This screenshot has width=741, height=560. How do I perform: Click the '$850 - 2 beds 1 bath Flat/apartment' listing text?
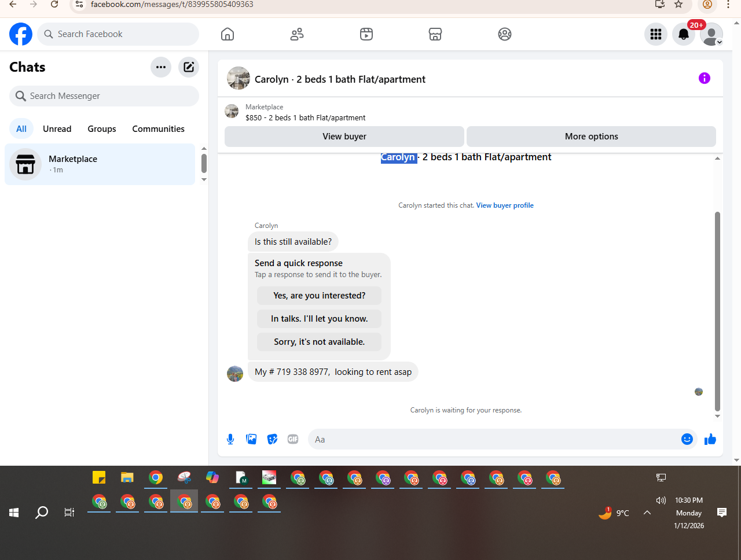(x=306, y=118)
